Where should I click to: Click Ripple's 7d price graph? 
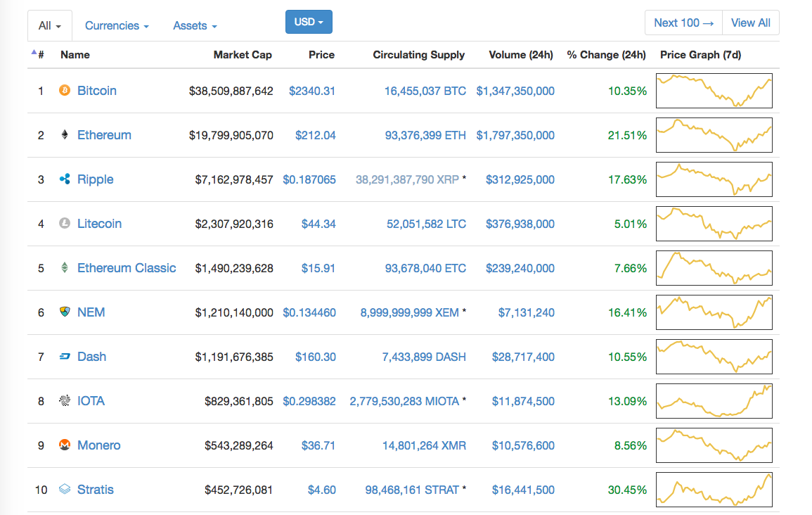tap(714, 179)
